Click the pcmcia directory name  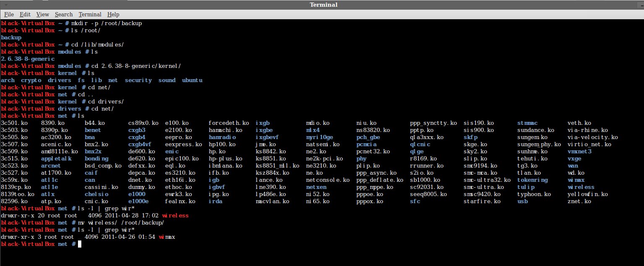pyautogui.click(x=366, y=144)
